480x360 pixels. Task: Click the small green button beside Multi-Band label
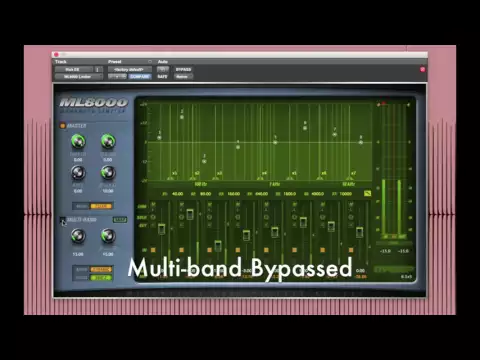point(120,220)
